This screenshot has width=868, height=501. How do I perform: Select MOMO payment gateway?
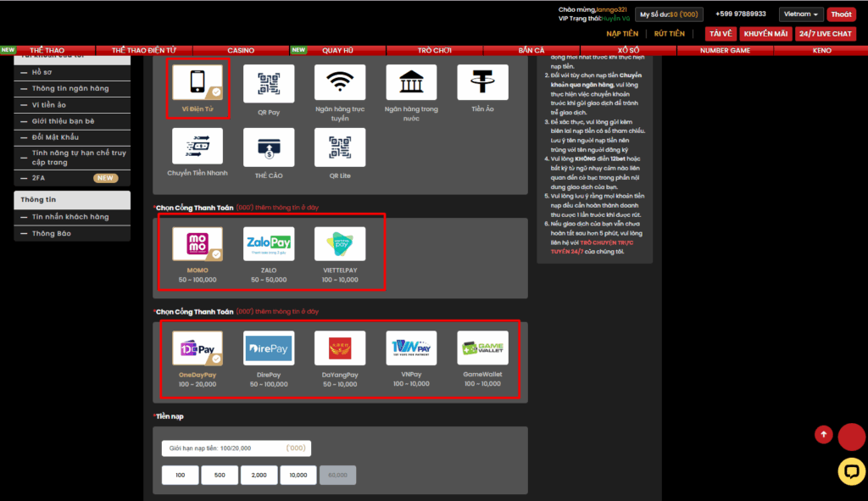(198, 243)
